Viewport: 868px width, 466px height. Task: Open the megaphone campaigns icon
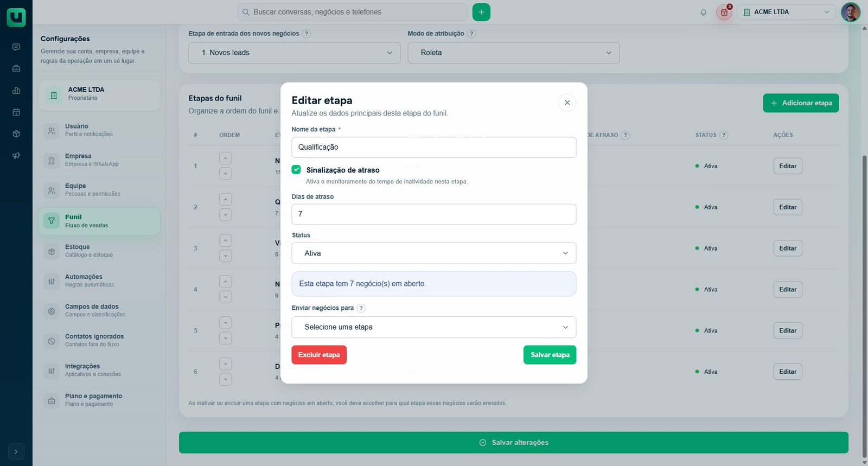click(16, 156)
